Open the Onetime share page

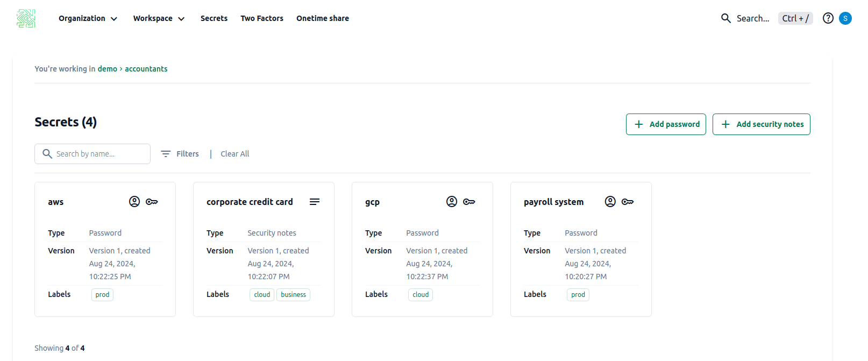323,18
